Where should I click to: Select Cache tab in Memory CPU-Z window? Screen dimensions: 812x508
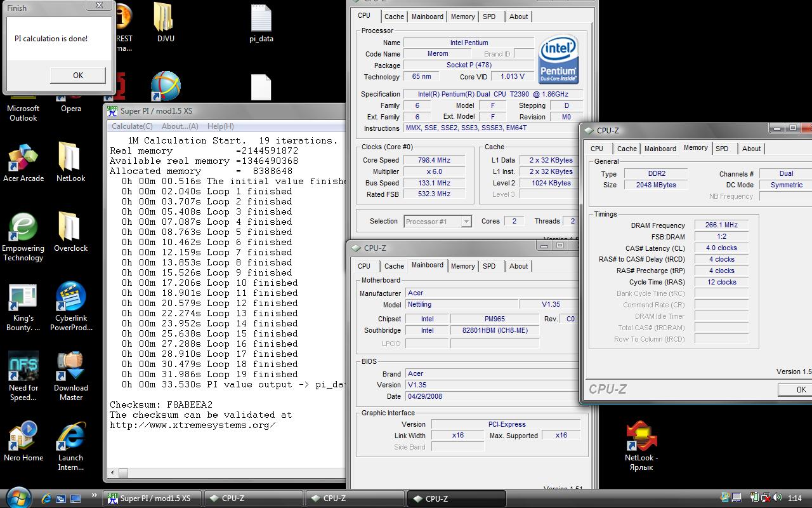click(x=627, y=149)
